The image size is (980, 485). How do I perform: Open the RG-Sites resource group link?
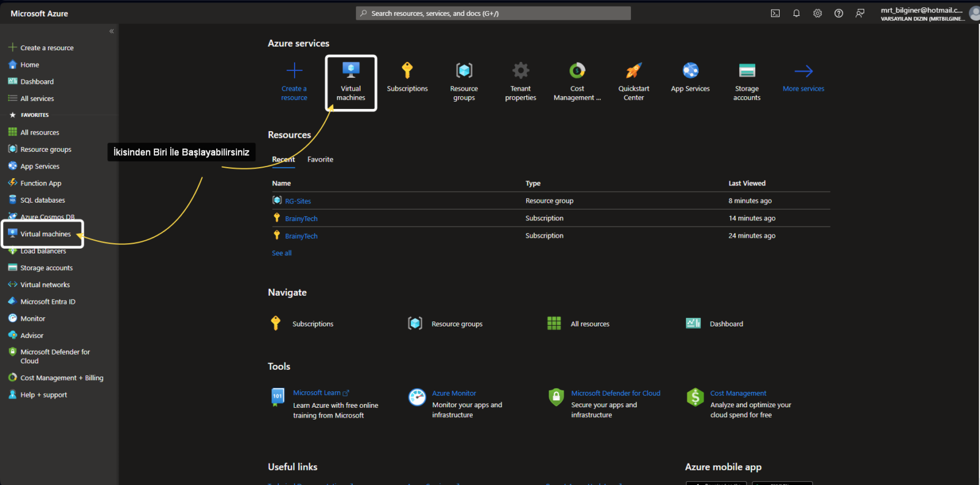pos(298,201)
